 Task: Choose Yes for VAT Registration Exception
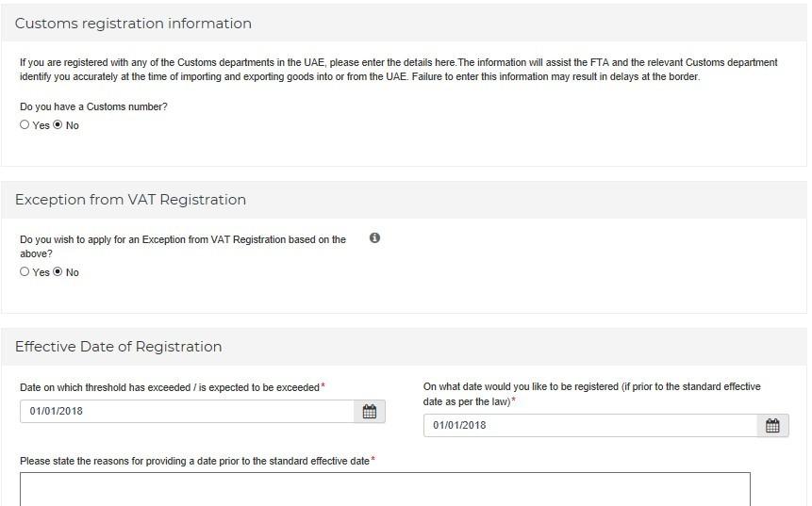pyautogui.click(x=25, y=271)
